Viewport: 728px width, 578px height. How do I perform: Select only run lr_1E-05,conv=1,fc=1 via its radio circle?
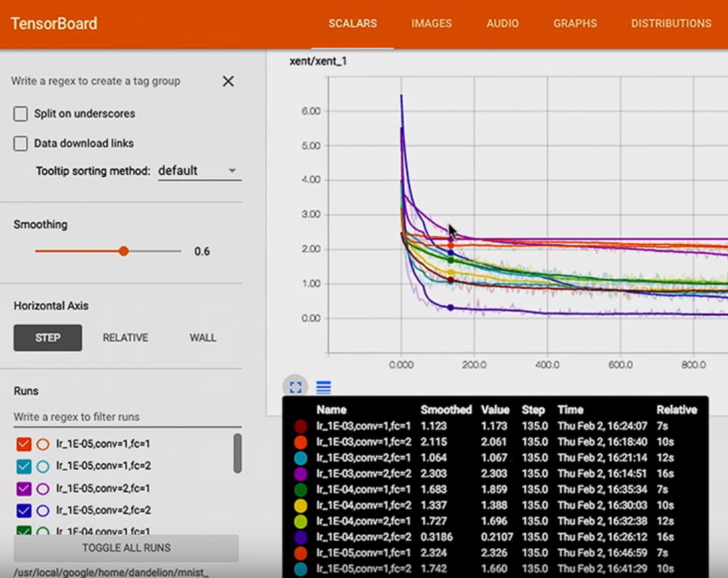[42, 445]
